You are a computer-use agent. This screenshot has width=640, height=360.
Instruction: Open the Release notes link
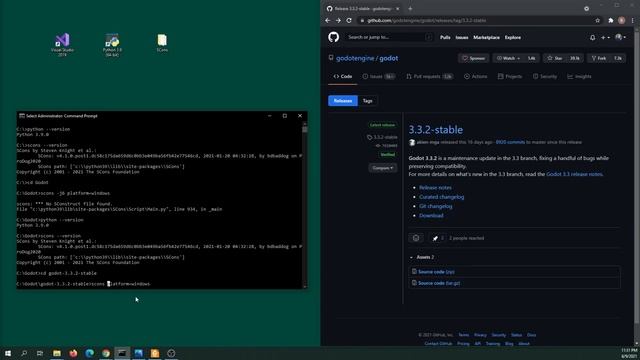pyautogui.click(x=435, y=188)
